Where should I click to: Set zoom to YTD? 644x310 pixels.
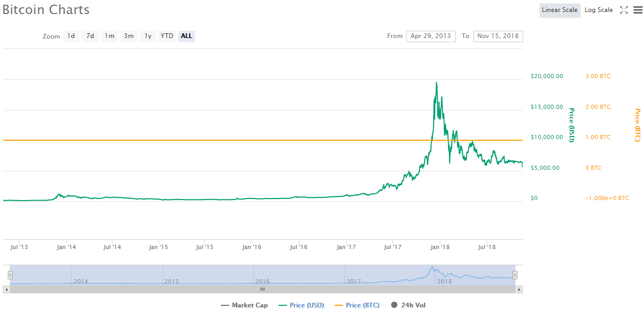167,36
